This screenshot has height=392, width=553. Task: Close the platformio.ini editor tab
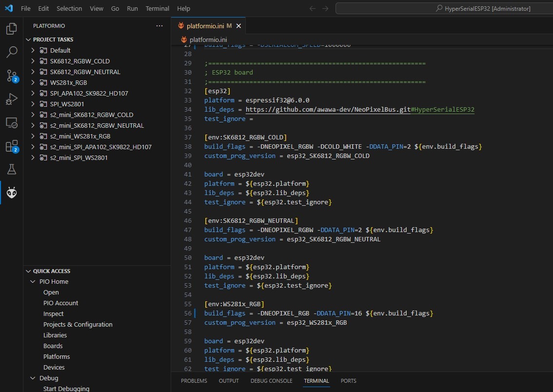point(238,26)
